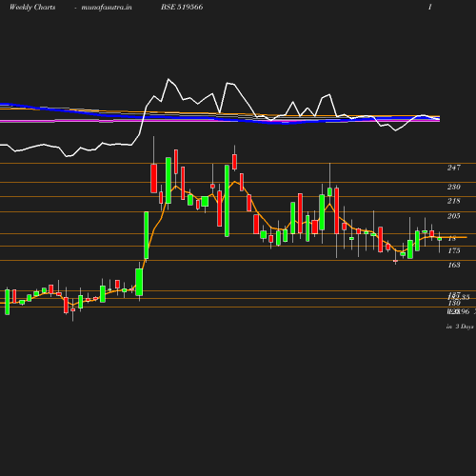Click the 130 price level label
Image resolution: width=476 pixels, height=476 pixels.
pos(454,303)
